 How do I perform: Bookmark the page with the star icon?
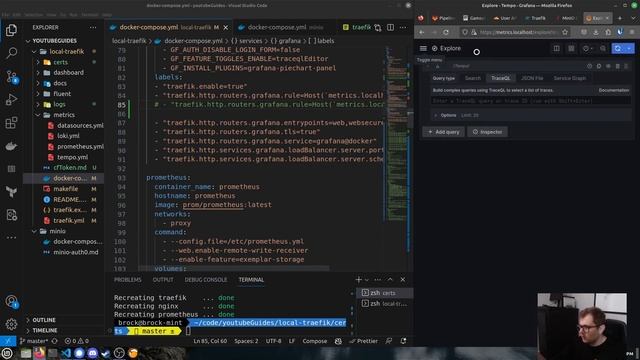[x=565, y=32]
